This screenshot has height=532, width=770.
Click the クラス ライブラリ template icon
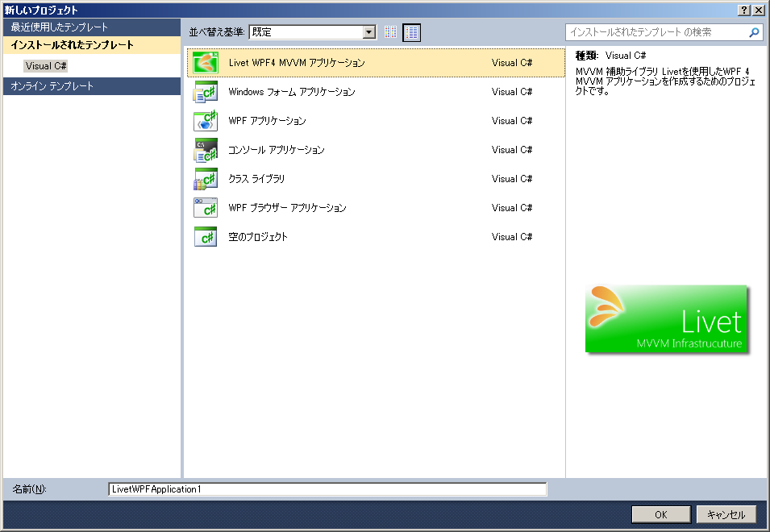206,179
